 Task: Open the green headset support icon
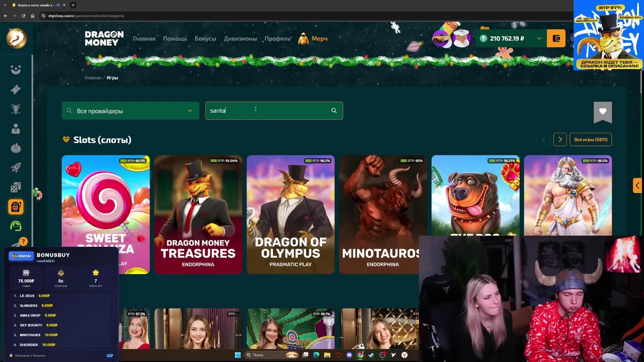tap(16, 226)
